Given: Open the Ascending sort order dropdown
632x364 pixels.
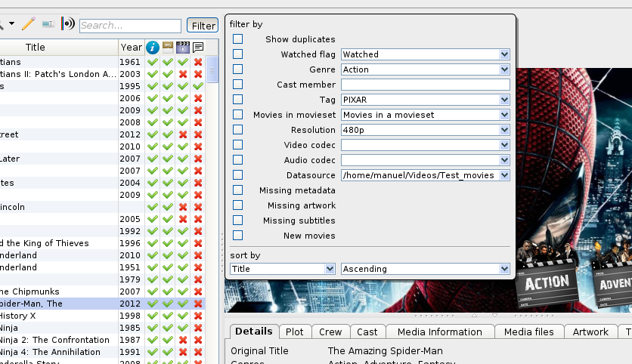Looking at the screenshot, I should pyautogui.click(x=425, y=269).
